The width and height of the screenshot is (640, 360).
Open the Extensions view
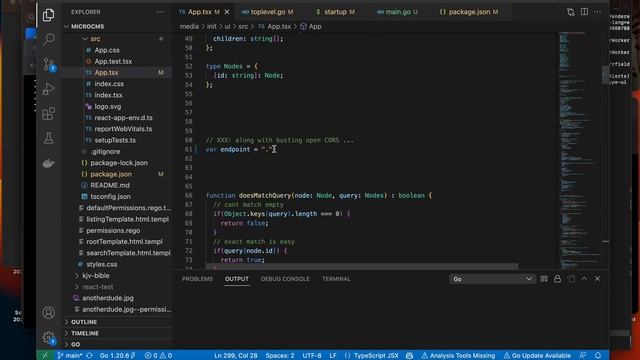(x=48, y=113)
